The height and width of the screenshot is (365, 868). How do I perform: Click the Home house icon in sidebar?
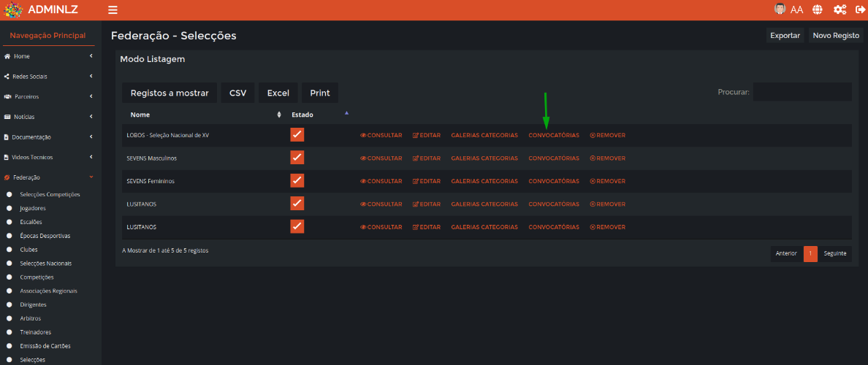click(7, 56)
